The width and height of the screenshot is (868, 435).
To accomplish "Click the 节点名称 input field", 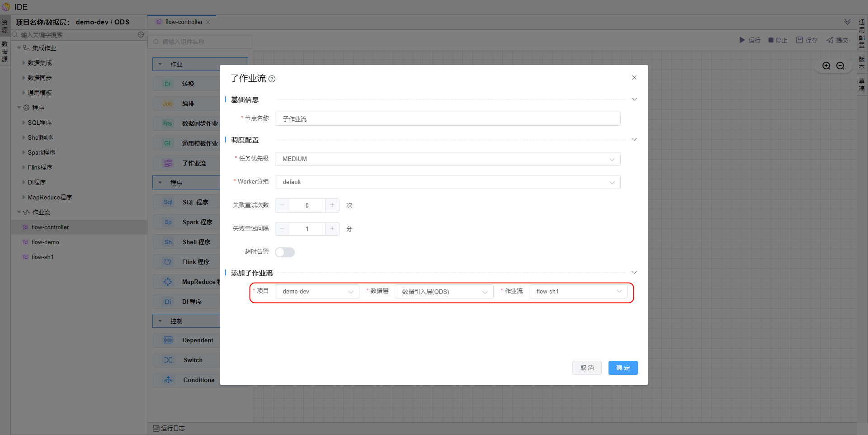I will (447, 119).
